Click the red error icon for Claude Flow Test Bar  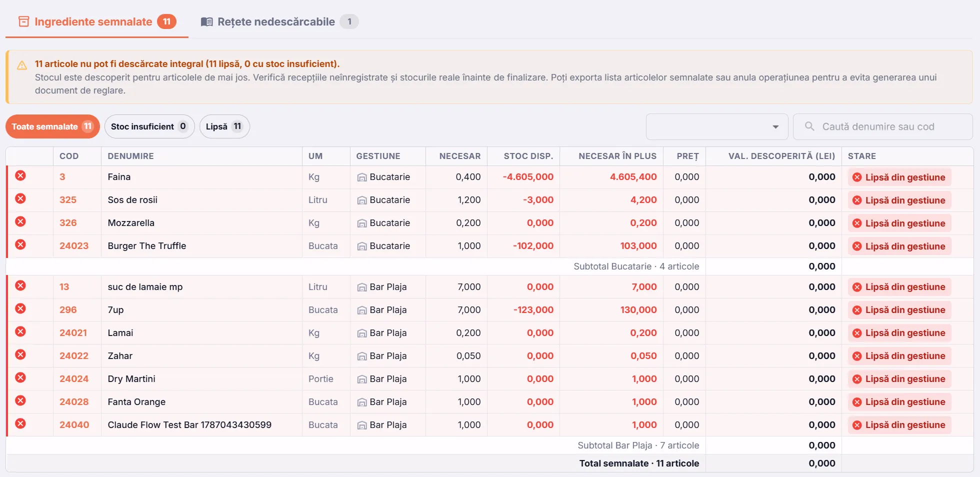[x=20, y=423]
